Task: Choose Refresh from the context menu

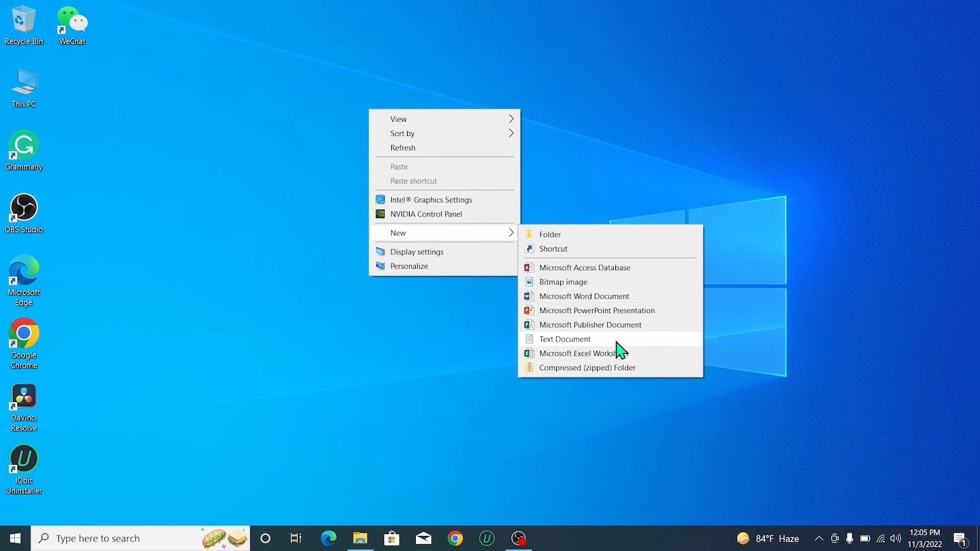Action: pyautogui.click(x=444, y=148)
